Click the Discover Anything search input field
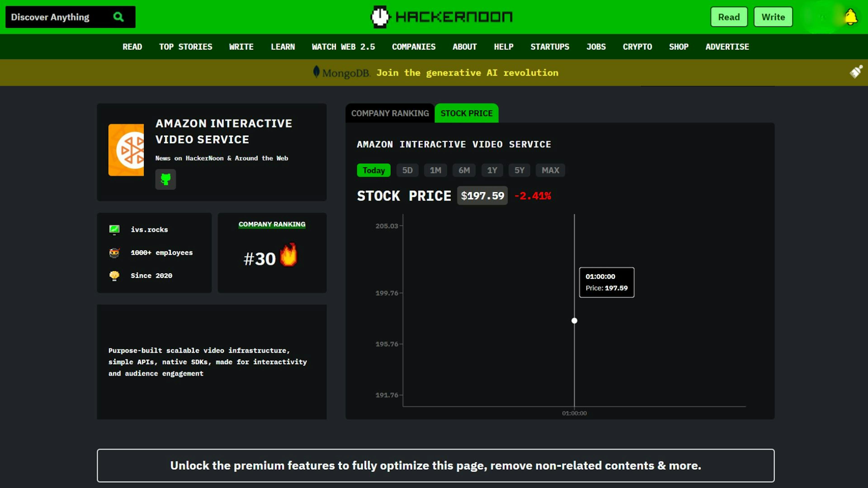 coord(60,17)
